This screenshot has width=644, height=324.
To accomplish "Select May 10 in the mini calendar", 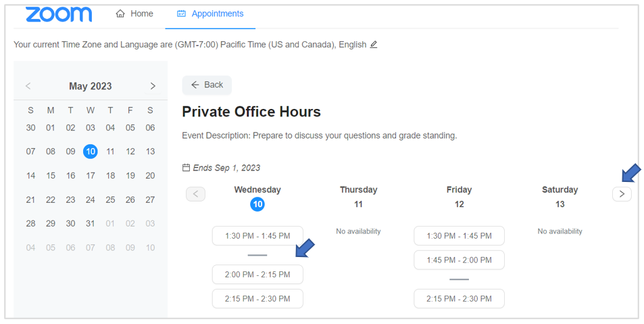I will click(x=91, y=152).
